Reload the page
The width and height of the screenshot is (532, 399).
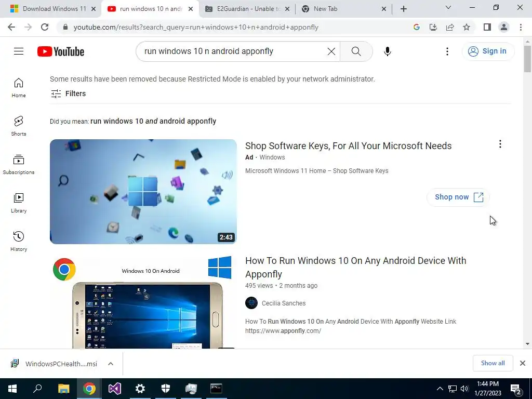coord(45,27)
